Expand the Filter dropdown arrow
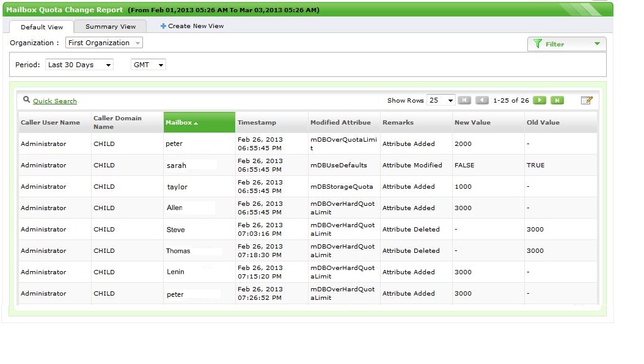The height and width of the screenshot is (364, 644). (x=597, y=44)
